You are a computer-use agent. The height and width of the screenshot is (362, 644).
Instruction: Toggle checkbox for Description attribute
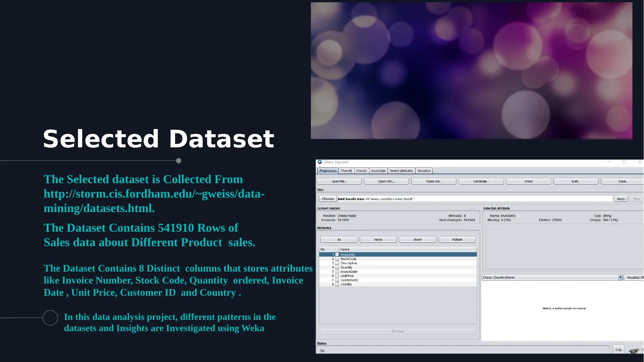(337, 263)
